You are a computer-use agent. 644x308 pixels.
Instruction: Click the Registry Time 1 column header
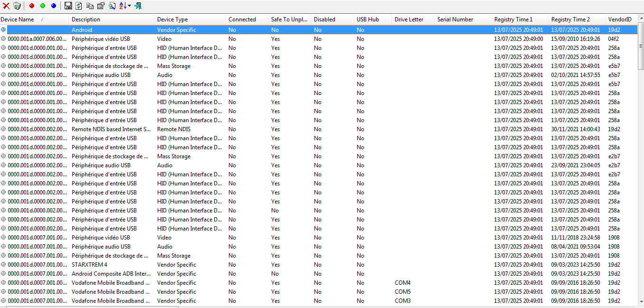pos(521,19)
